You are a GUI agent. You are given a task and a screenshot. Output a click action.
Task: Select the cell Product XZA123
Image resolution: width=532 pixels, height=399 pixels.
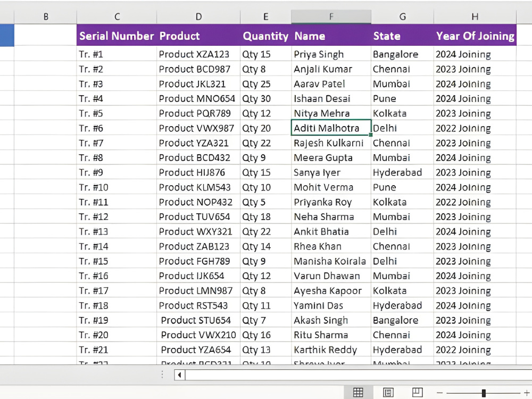[198, 54]
